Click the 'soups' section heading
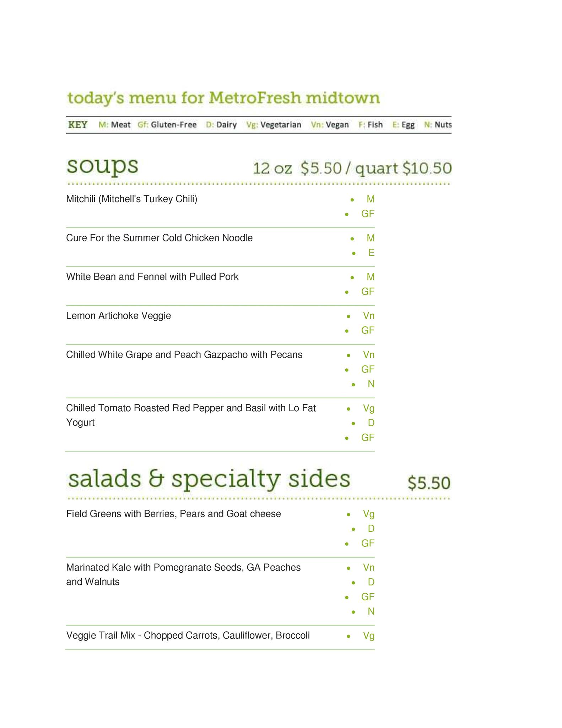 [x=102, y=166]
